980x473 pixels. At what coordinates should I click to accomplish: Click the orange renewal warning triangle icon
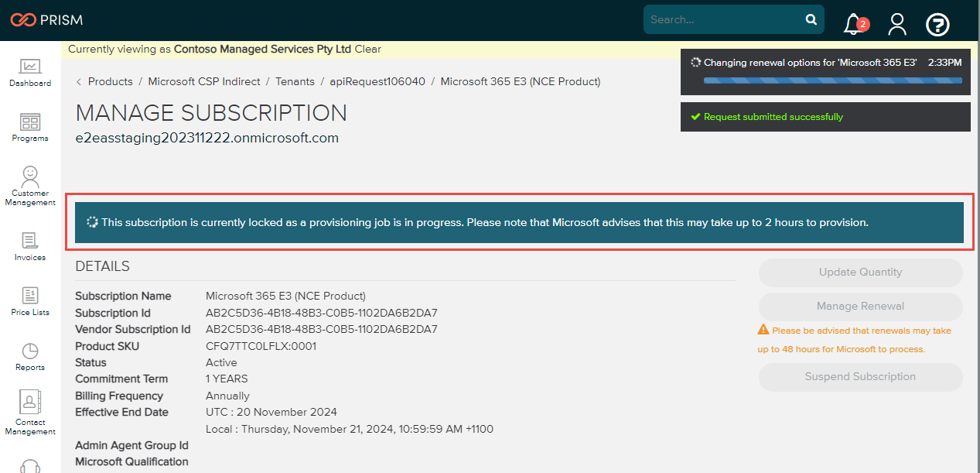pos(763,330)
